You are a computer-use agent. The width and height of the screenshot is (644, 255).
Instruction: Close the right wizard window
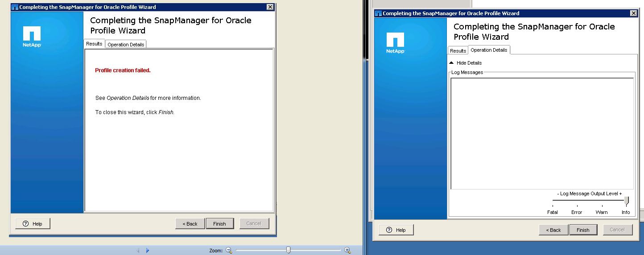click(634, 13)
